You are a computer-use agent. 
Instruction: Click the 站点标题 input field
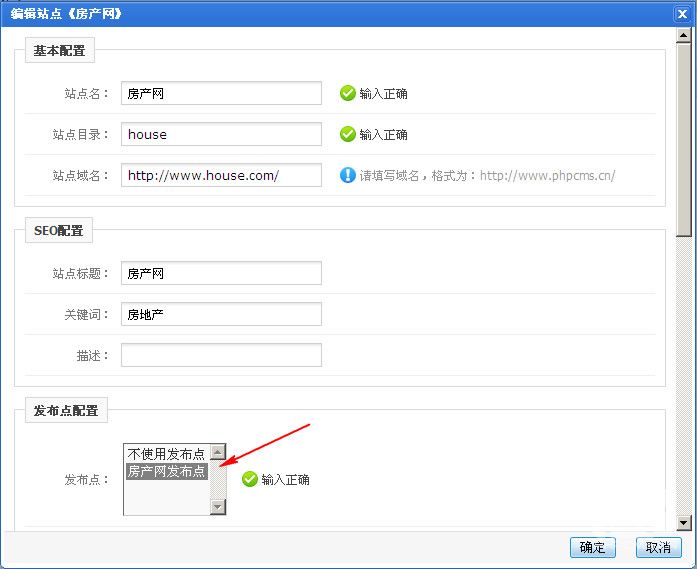coord(221,273)
